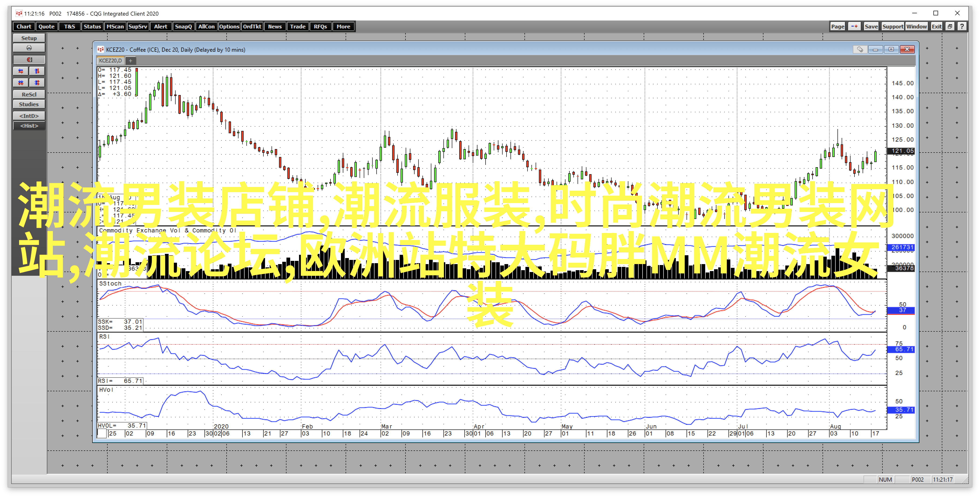Open the OrdTkt order ticket
This screenshot has height=497, width=980.
252,26
